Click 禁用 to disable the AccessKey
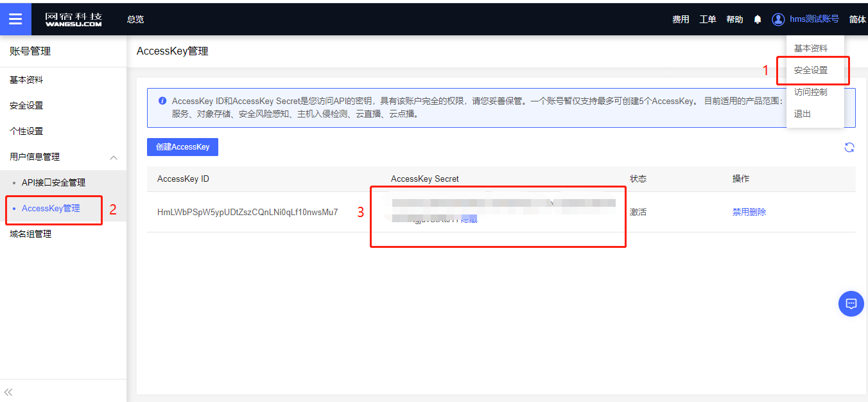Viewport: 868px width, 402px height. (x=741, y=212)
